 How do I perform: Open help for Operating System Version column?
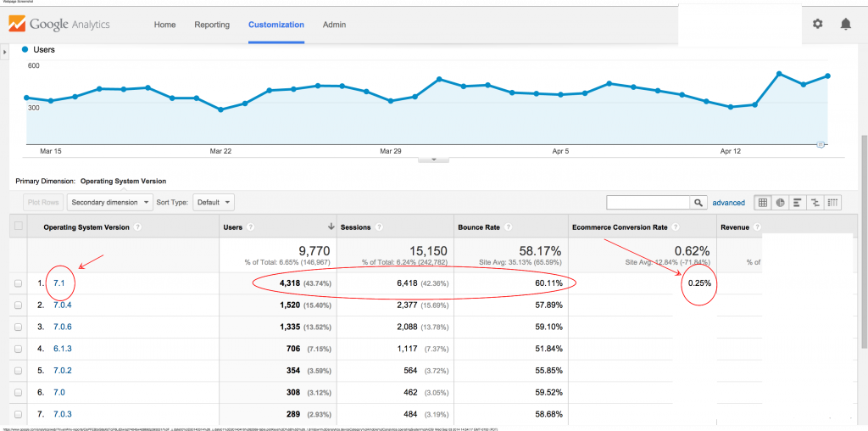pyautogui.click(x=137, y=227)
